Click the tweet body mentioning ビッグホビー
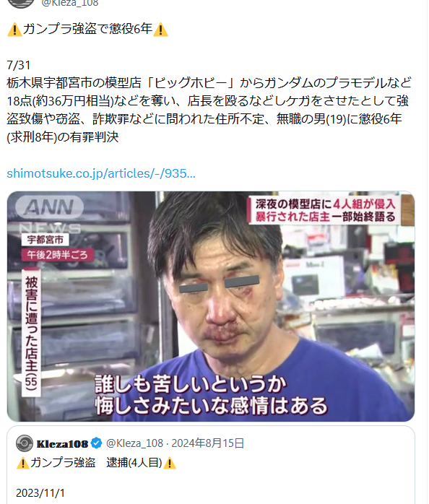Screen dimensions: 429x504 coord(209,110)
